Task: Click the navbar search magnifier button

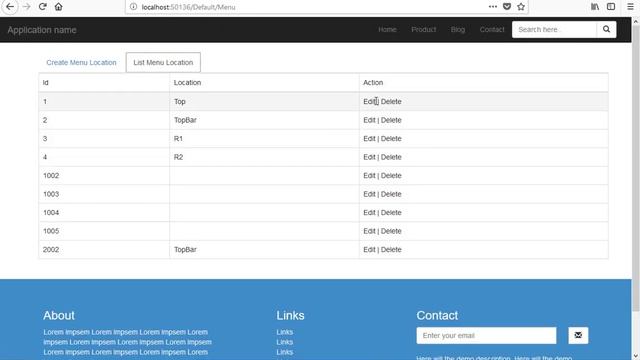Action: pyautogui.click(x=607, y=29)
